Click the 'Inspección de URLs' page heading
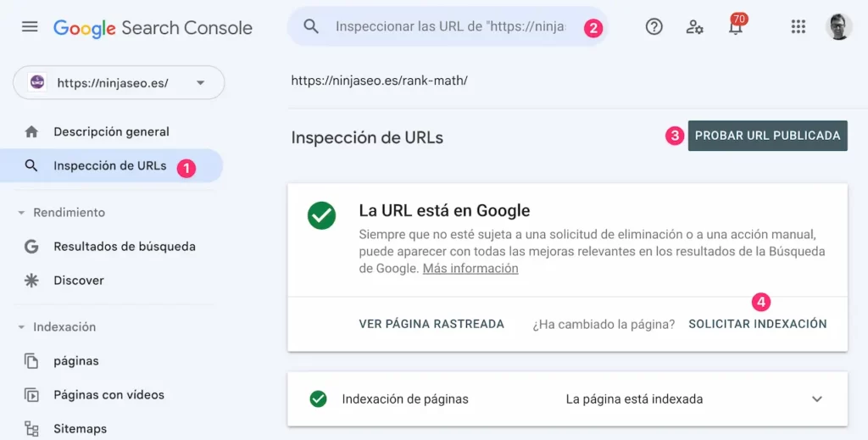The width and height of the screenshot is (868, 440). tap(367, 137)
